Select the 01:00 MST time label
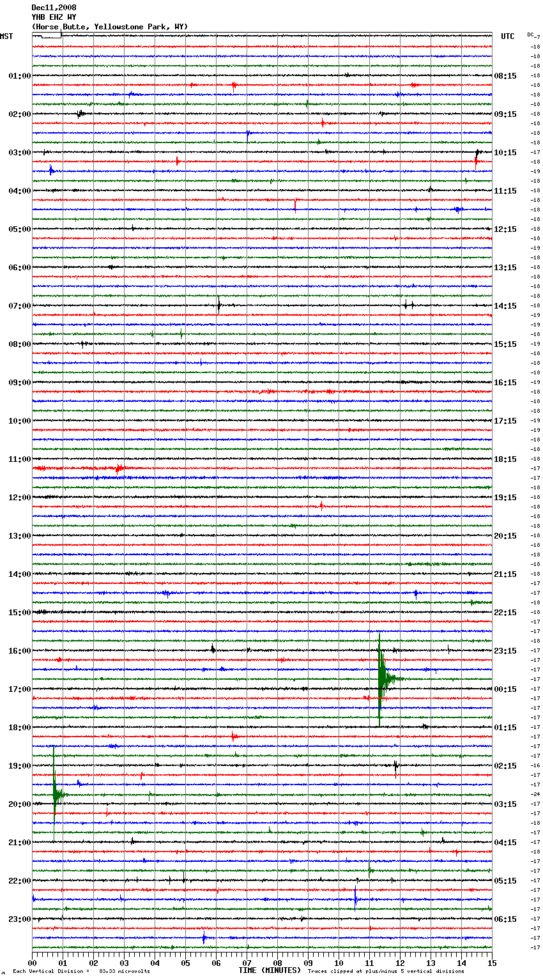 pyautogui.click(x=20, y=76)
